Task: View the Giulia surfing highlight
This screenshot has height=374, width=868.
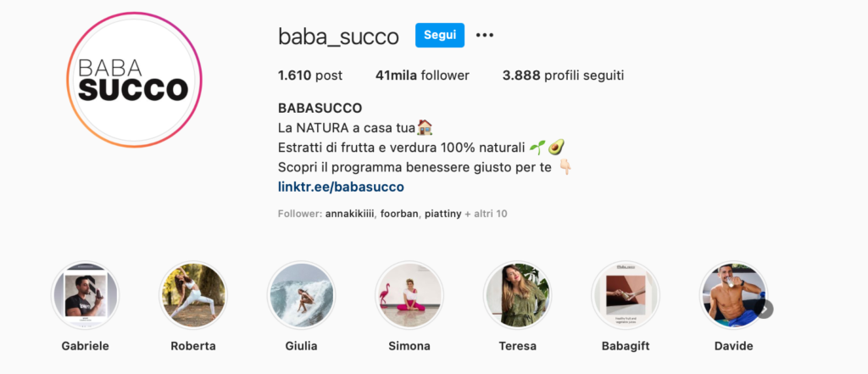Action: click(x=301, y=295)
